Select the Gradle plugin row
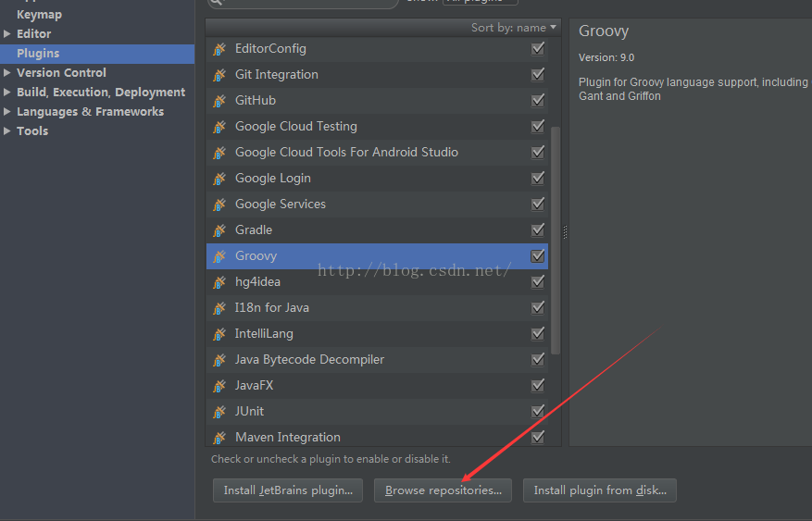 click(377, 230)
